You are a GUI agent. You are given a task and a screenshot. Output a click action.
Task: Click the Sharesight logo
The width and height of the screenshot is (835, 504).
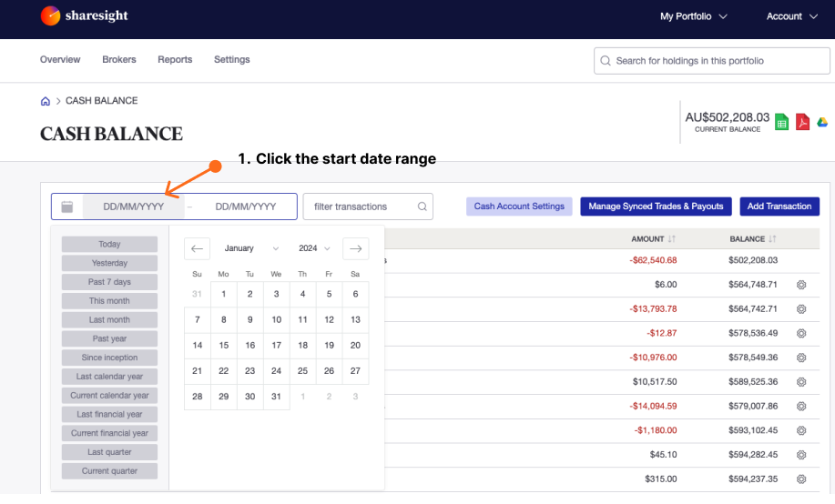pos(84,16)
